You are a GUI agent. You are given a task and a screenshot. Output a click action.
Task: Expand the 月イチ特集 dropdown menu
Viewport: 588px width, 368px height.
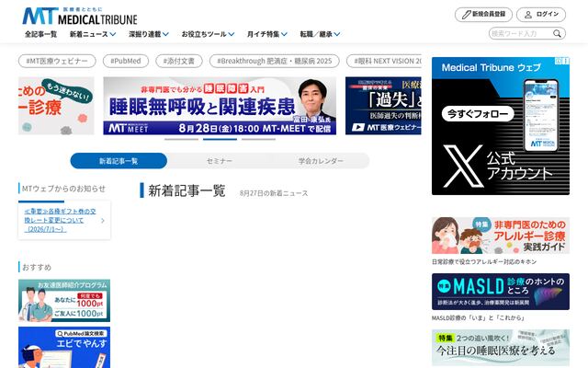267,34
